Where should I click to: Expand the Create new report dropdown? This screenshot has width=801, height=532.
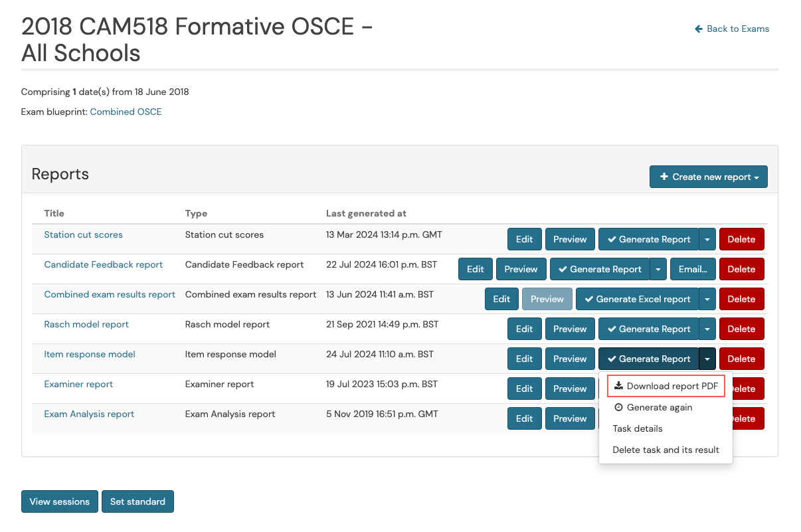pos(756,177)
